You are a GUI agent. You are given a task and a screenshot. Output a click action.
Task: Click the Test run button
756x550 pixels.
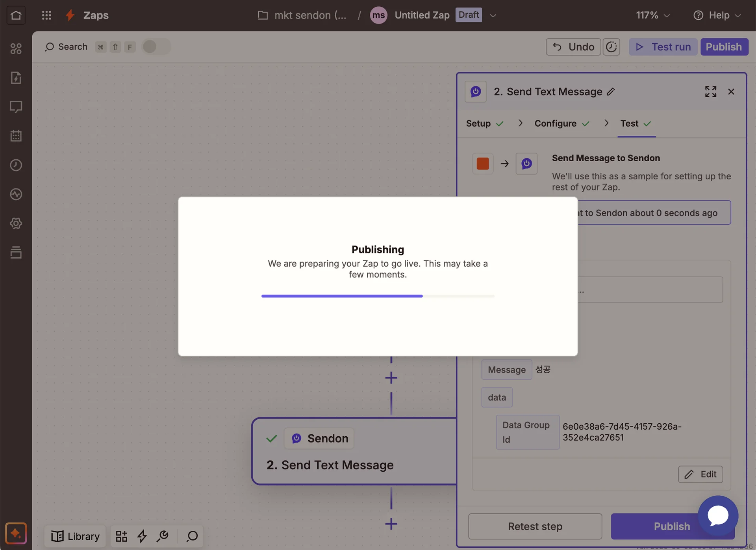point(663,47)
